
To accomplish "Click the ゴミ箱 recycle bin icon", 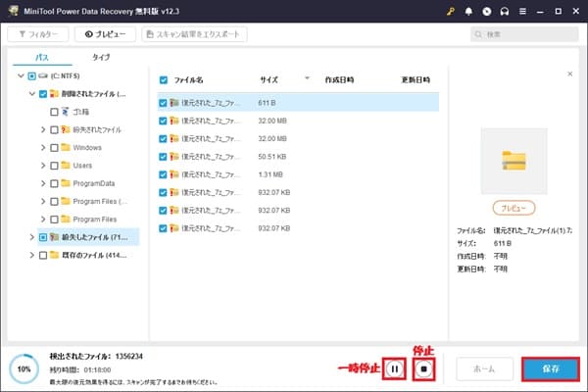I will [66, 112].
